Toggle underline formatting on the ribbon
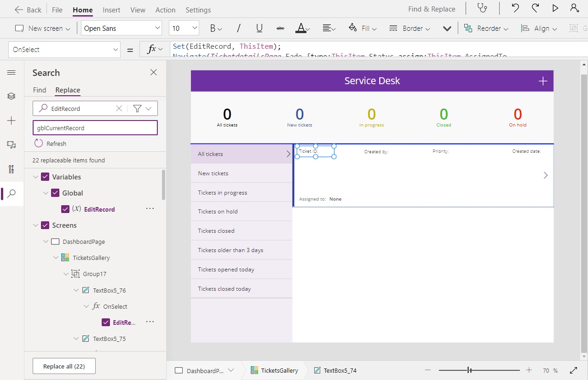The image size is (588, 380). tap(259, 28)
